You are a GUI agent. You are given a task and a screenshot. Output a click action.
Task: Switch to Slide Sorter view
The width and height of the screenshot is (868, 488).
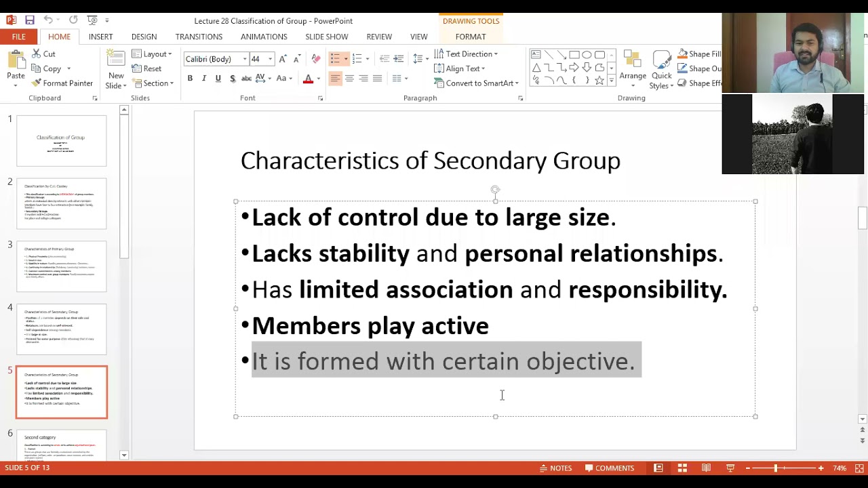[682, 468]
